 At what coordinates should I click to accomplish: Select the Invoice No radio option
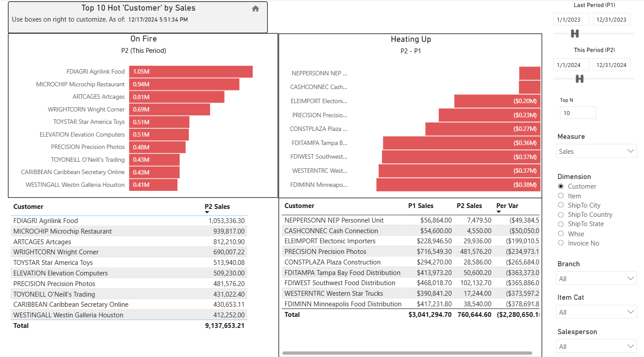(561, 243)
